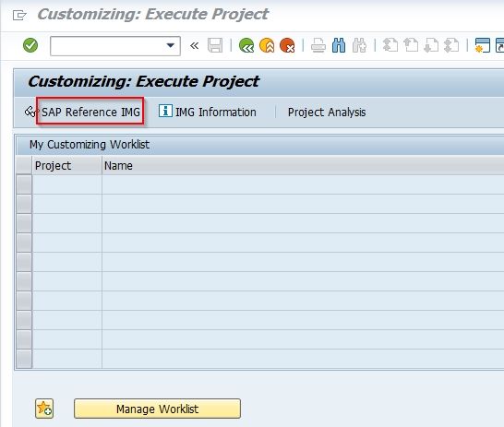
Task: Click the Find Next binoculars icon
Action: (359, 45)
